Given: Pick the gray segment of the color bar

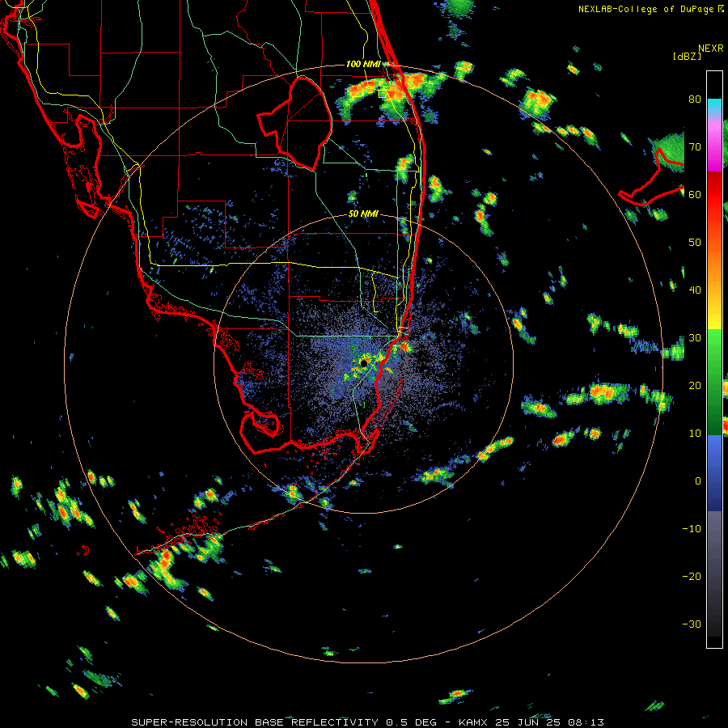Looking at the screenshot, I should [714, 557].
